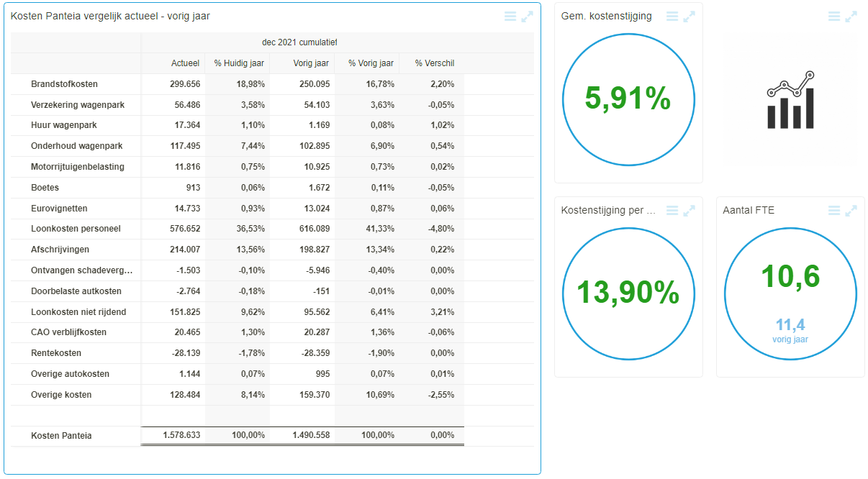Click the Actueel column header
Image resolution: width=868 pixels, height=479 pixels.
pos(185,63)
